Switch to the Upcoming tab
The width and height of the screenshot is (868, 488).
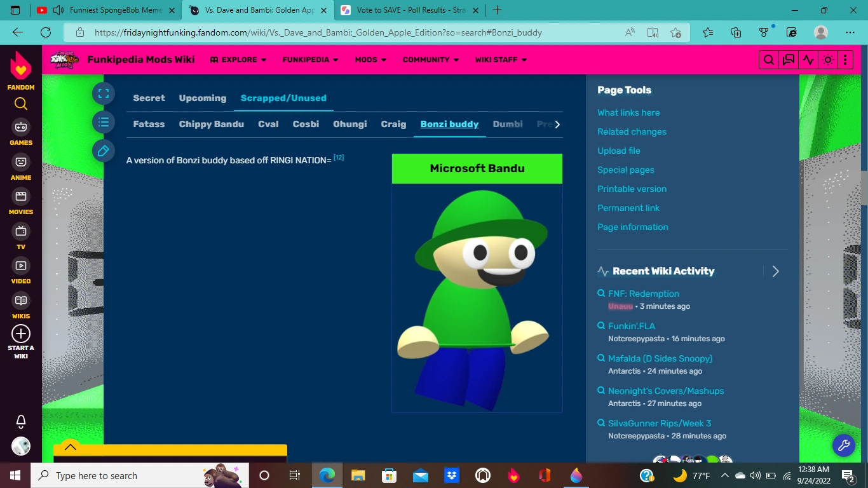202,98
